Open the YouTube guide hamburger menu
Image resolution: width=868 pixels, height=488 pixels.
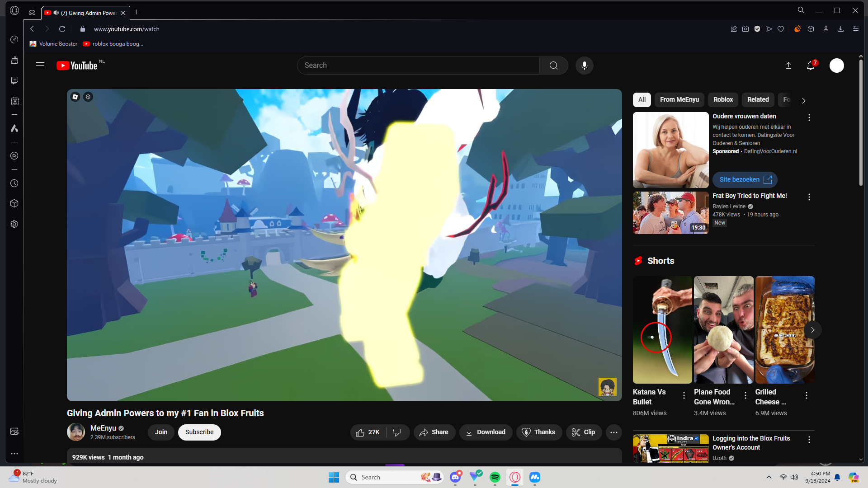point(40,66)
